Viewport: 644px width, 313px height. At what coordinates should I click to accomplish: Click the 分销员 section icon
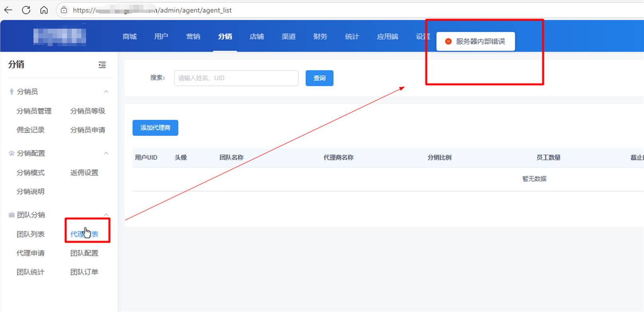click(12, 92)
